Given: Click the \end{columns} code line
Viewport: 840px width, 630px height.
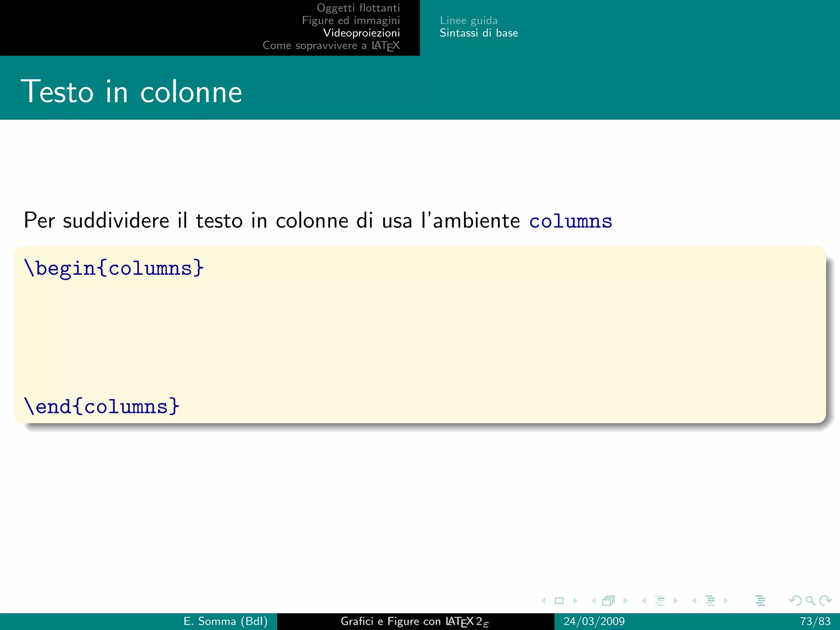Looking at the screenshot, I should 102,406.
